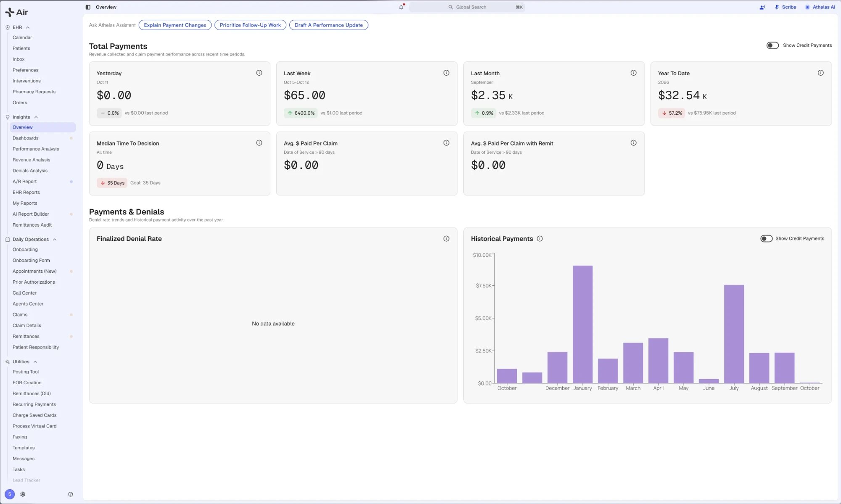The height and width of the screenshot is (504, 841).
Task: Collapse the Insights section
Action: pyautogui.click(x=36, y=117)
